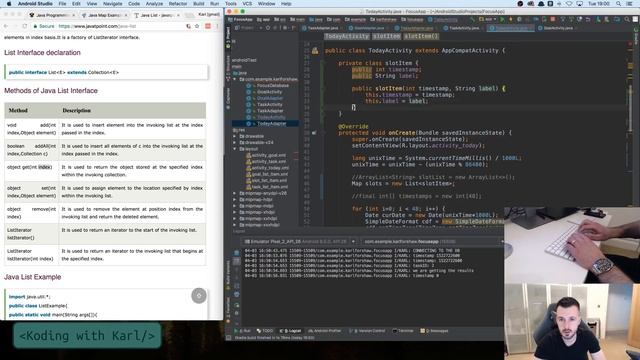Expand the mipmap-mdpi folder
The image size is (640, 360).
click(235, 206)
